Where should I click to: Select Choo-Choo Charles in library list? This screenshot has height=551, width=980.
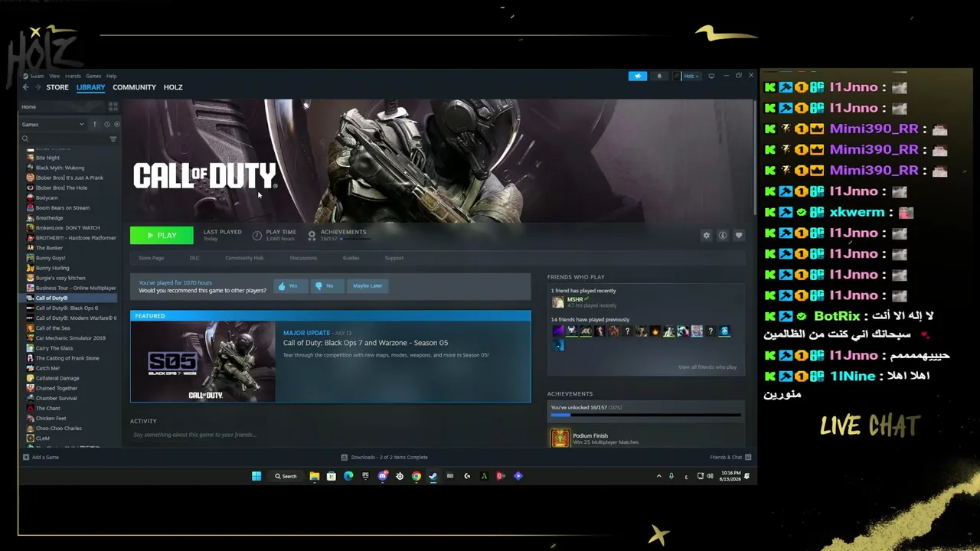click(x=59, y=428)
